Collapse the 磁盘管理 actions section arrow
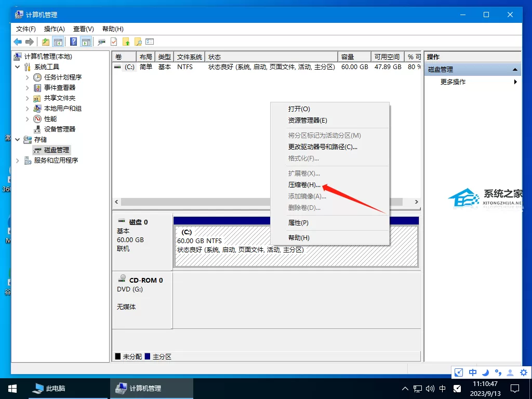 (515, 69)
